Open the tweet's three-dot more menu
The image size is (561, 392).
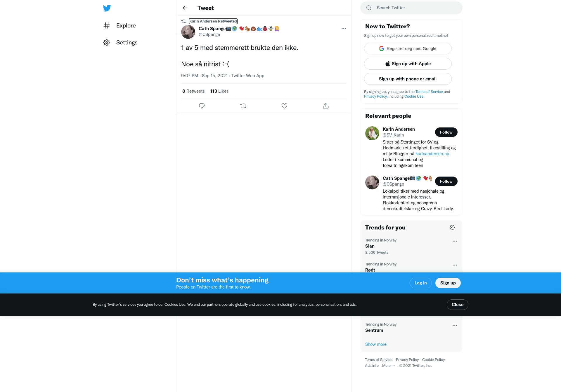[x=344, y=29]
